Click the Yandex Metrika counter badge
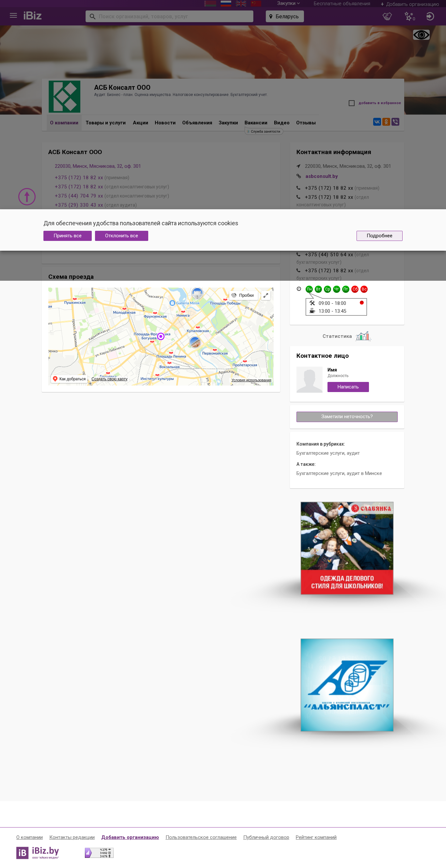 [x=99, y=853]
